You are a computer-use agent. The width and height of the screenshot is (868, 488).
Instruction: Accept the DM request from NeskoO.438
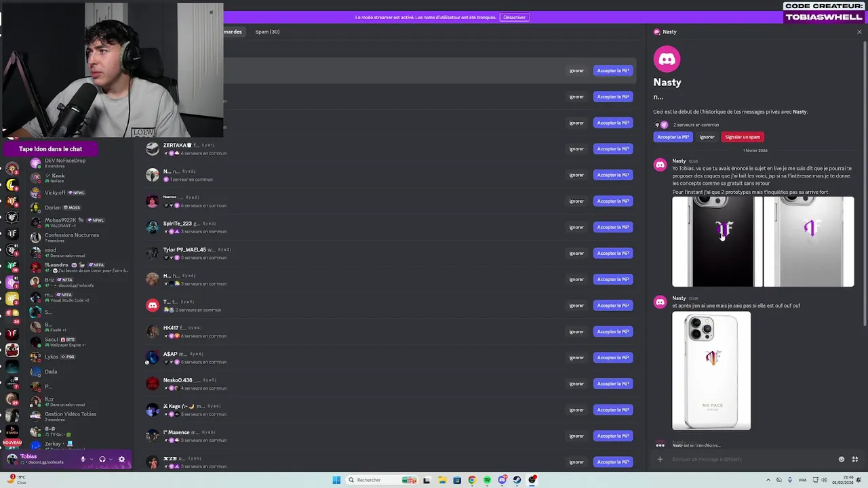coord(613,384)
